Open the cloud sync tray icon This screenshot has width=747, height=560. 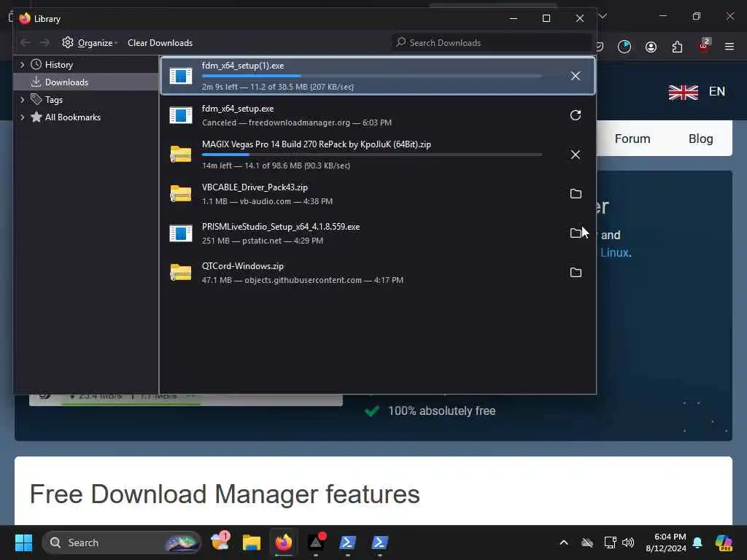pyautogui.click(x=587, y=542)
